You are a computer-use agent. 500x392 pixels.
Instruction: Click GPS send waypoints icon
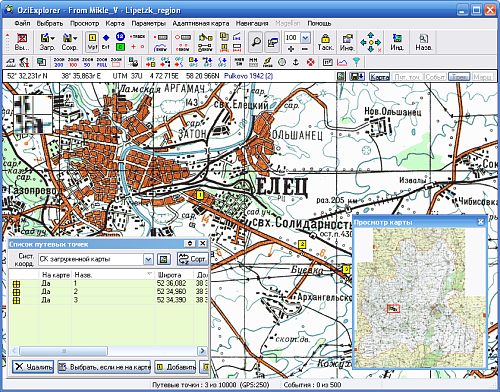(151, 62)
